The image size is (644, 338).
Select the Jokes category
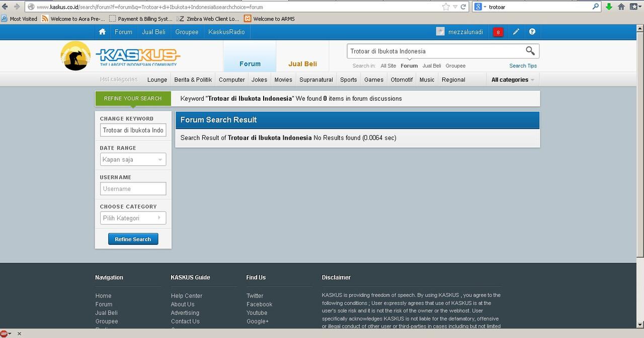pyautogui.click(x=260, y=80)
